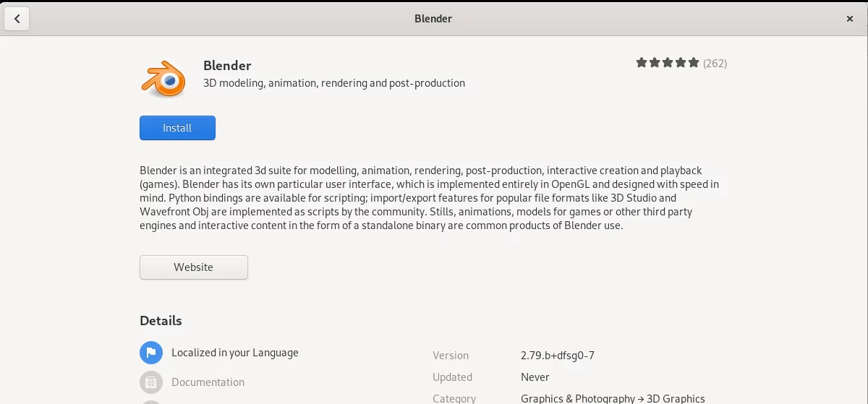Click the Blender description paragraph

pos(430,198)
